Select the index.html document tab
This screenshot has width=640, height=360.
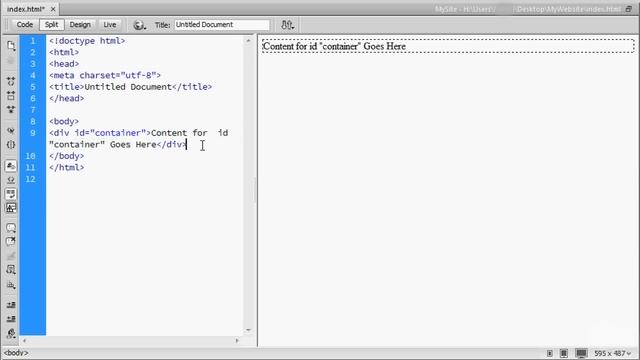26,9
